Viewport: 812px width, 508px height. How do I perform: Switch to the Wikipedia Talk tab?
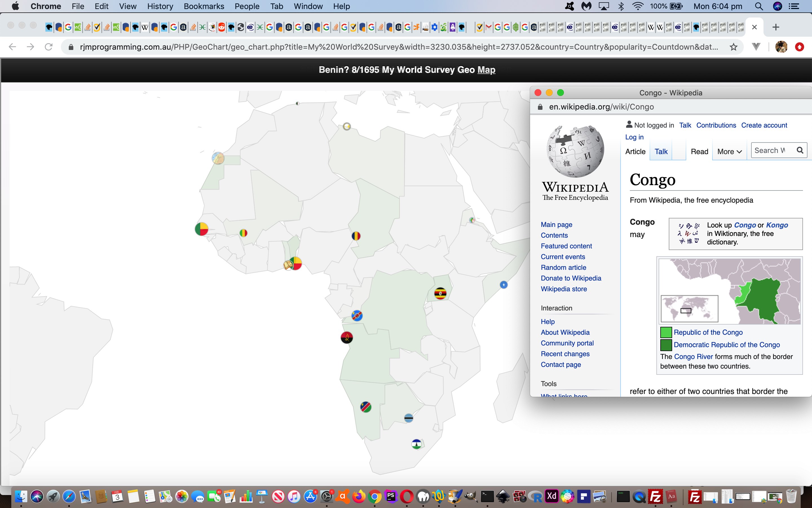pyautogui.click(x=661, y=152)
